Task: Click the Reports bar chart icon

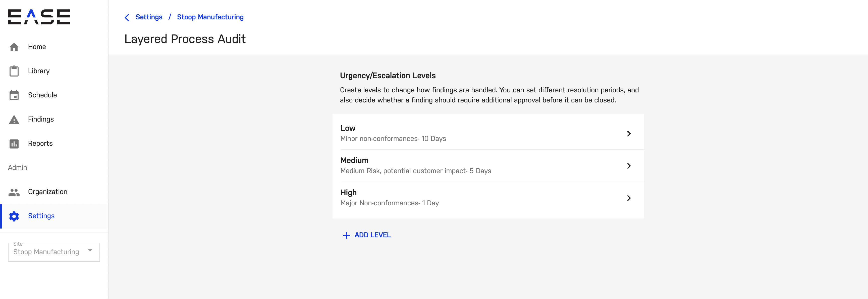Action: [x=14, y=144]
